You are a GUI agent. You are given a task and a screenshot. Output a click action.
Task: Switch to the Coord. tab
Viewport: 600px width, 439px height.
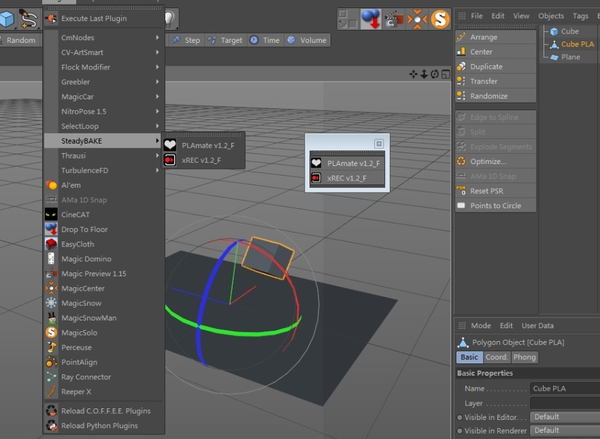point(496,357)
